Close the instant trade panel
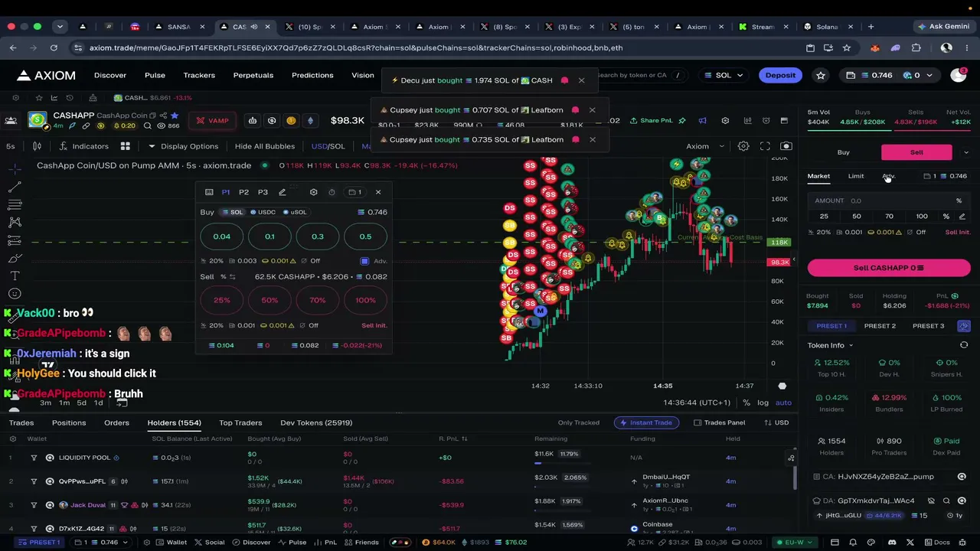Viewport: 980px width, 551px height. [x=378, y=192]
